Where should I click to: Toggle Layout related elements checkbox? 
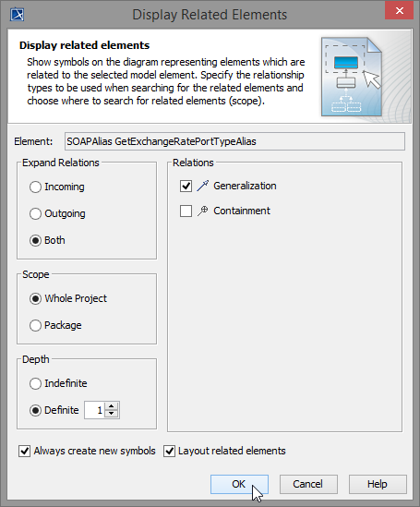click(x=169, y=451)
